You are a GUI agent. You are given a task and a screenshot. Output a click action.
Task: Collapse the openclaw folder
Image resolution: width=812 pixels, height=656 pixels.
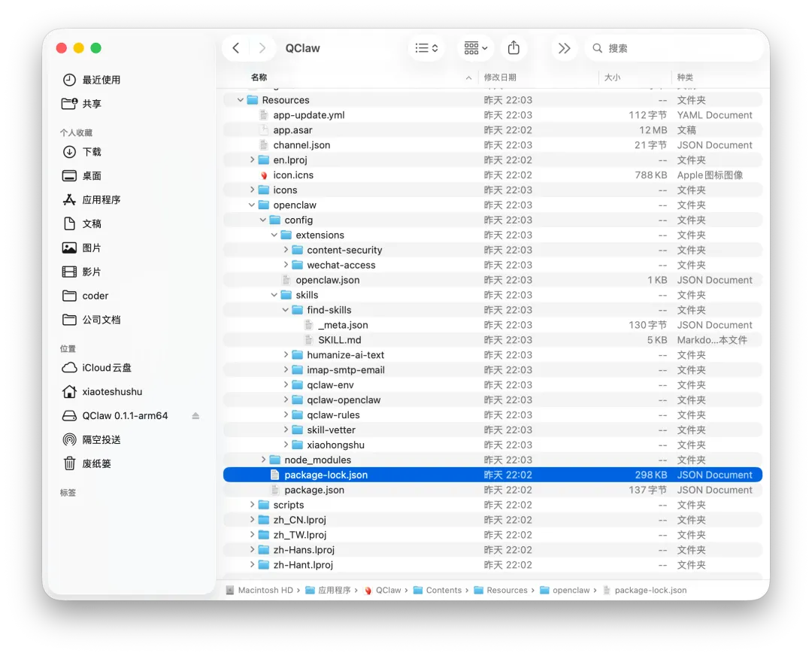click(x=252, y=205)
